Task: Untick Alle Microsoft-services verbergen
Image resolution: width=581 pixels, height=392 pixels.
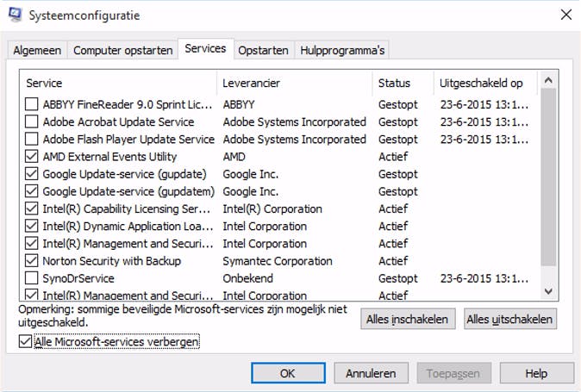Action: click(x=25, y=342)
